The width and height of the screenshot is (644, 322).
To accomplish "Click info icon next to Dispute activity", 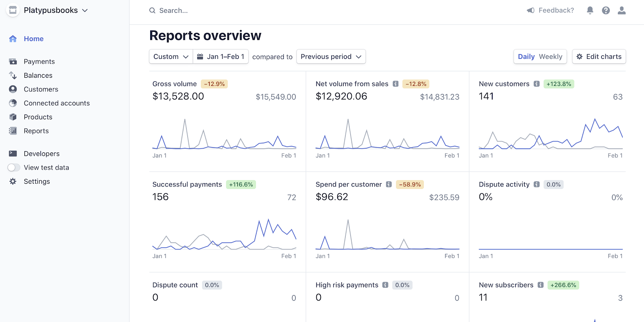I will 537,184.
